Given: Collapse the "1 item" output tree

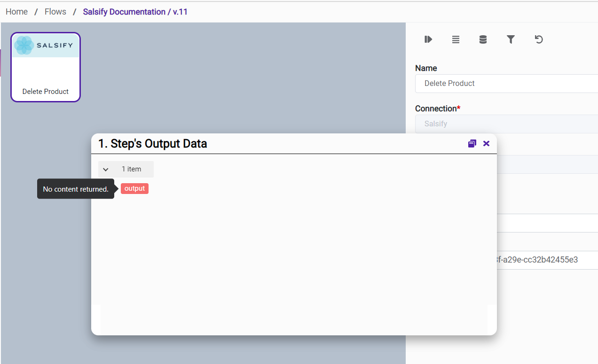Looking at the screenshot, I should click(106, 170).
